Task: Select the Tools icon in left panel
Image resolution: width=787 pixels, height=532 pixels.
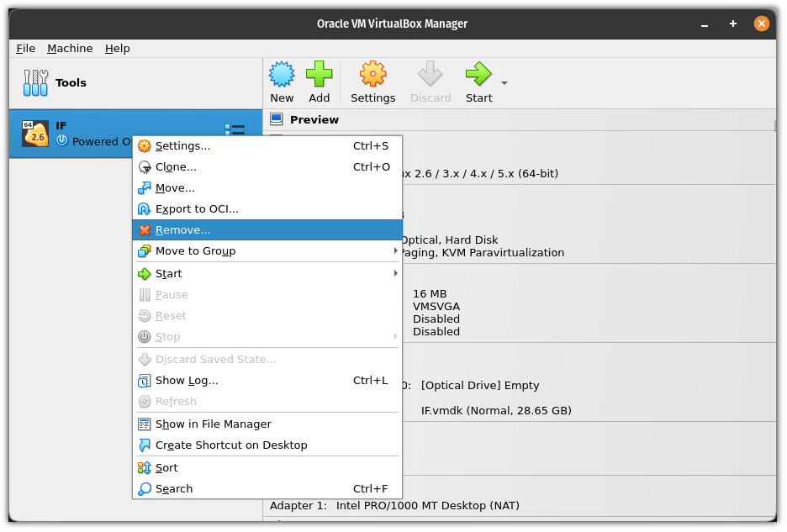Action: (36, 82)
